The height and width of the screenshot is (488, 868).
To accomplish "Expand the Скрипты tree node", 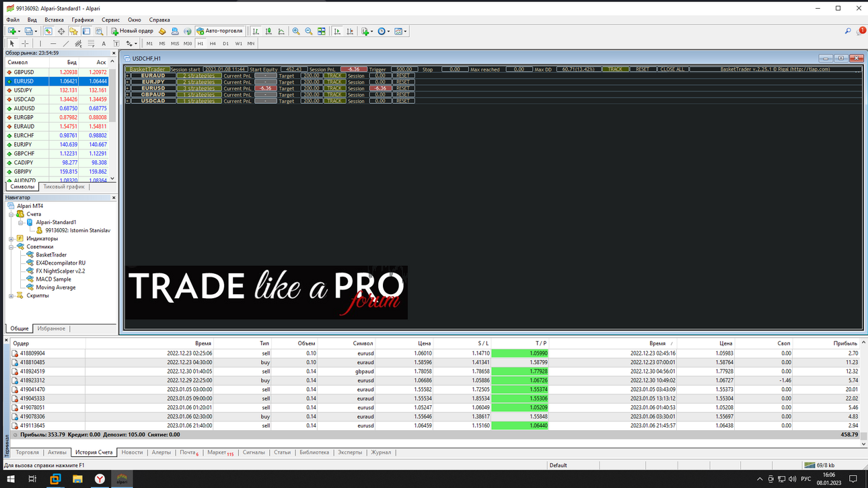I will (11, 295).
